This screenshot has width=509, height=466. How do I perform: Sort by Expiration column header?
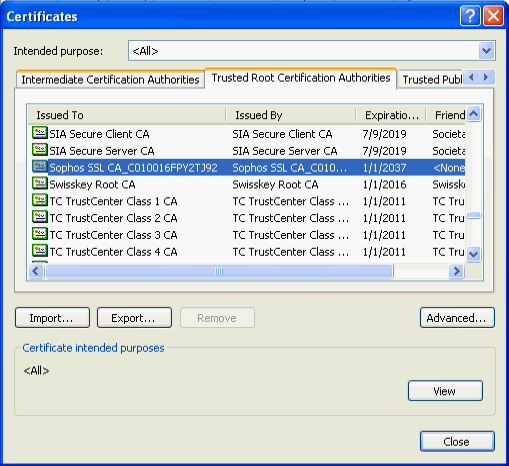tap(391, 115)
